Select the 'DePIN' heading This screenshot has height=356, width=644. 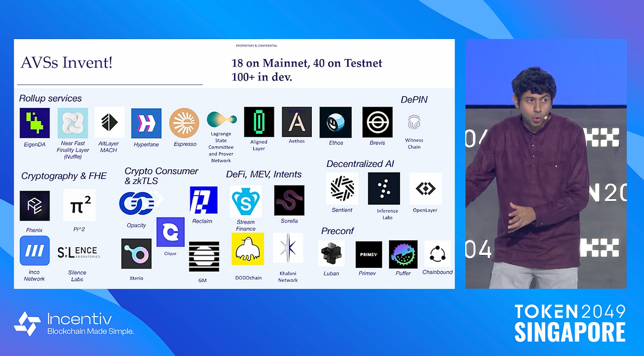point(414,99)
